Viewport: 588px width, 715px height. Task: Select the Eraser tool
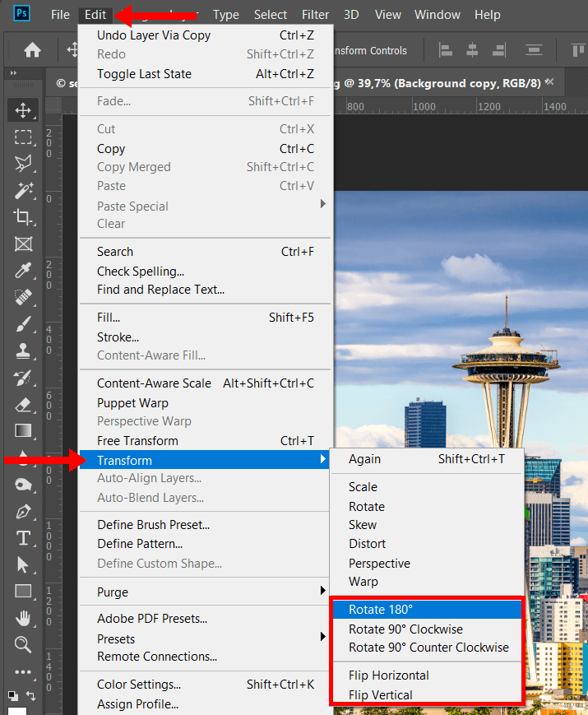(23, 405)
